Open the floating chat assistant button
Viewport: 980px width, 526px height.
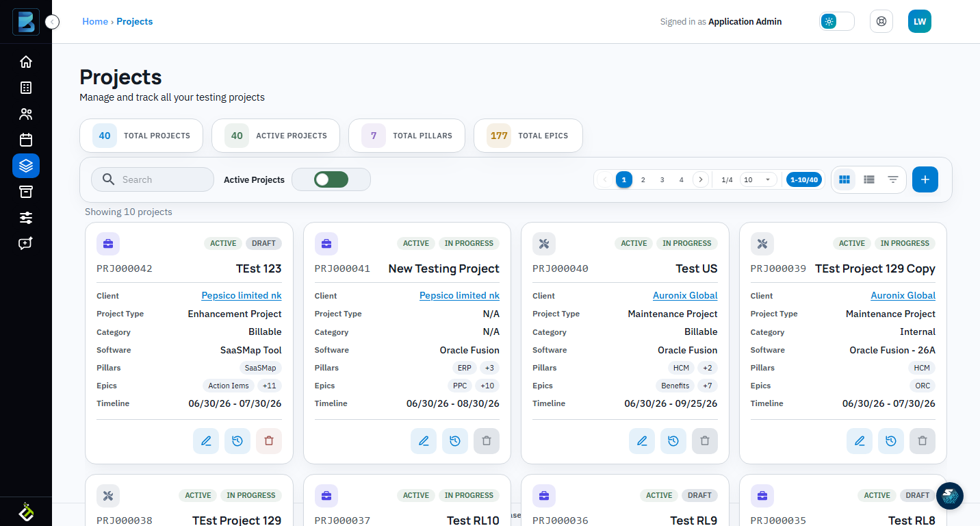(x=950, y=496)
